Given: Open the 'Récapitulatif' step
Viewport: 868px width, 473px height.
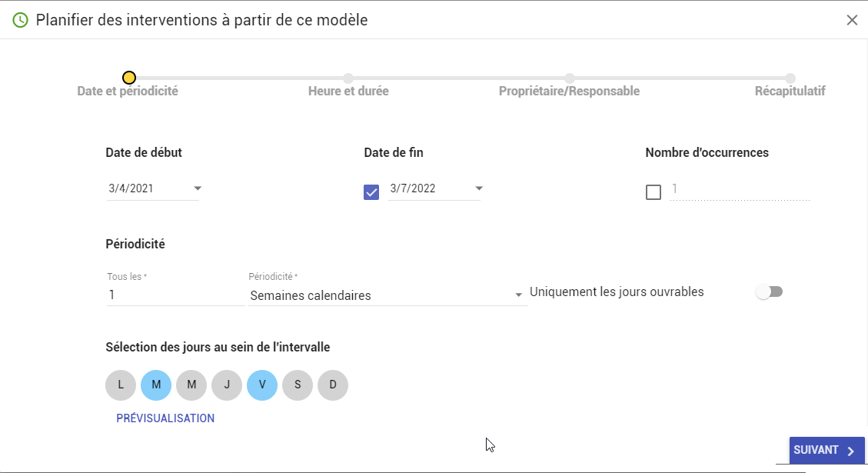Looking at the screenshot, I should (790, 91).
